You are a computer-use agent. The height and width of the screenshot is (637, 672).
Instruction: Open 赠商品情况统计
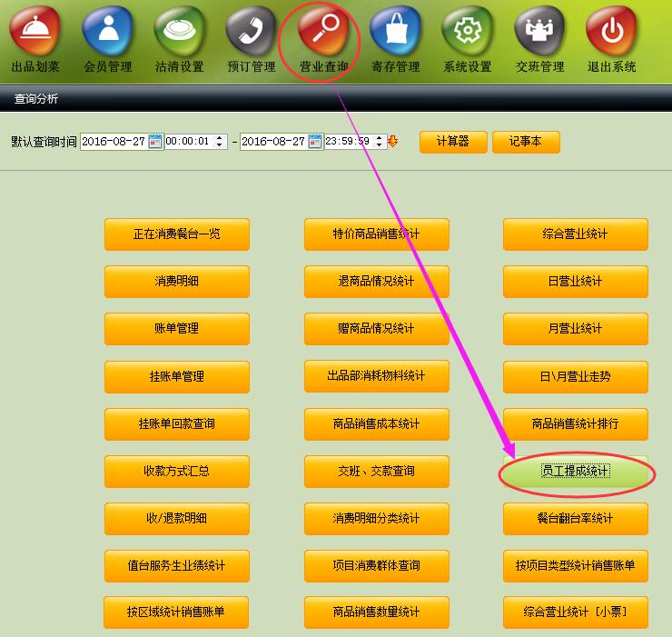pyautogui.click(x=376, y=329)
